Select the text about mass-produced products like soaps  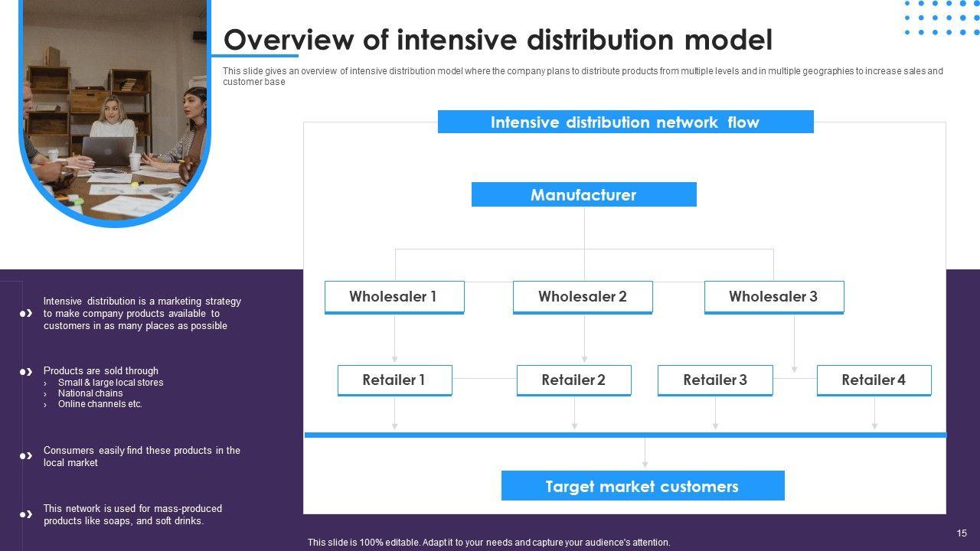point(133,514)
